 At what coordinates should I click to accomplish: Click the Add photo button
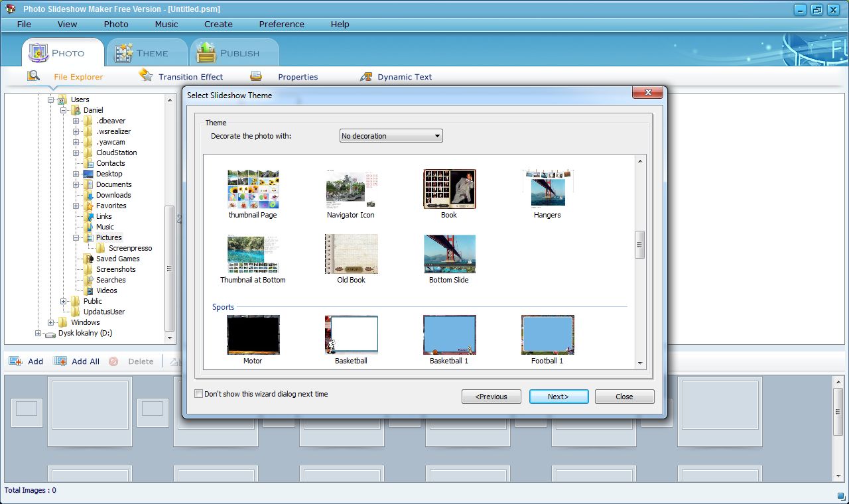click(27, 361)
